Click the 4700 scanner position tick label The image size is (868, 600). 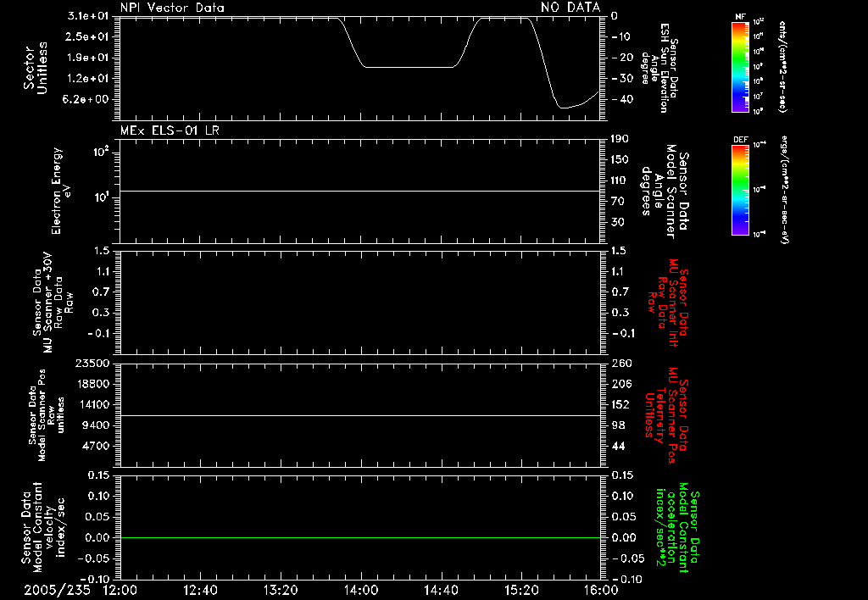(x=95, y=446)
